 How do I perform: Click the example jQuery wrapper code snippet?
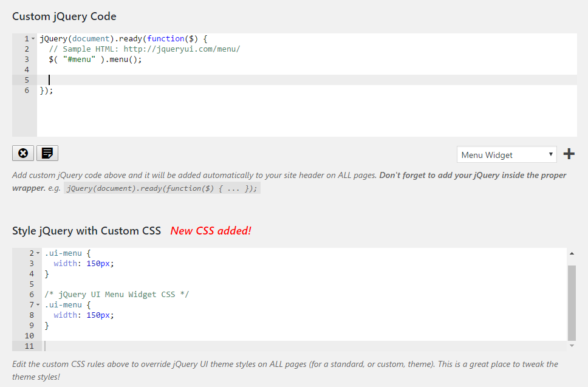pos(162,189)
